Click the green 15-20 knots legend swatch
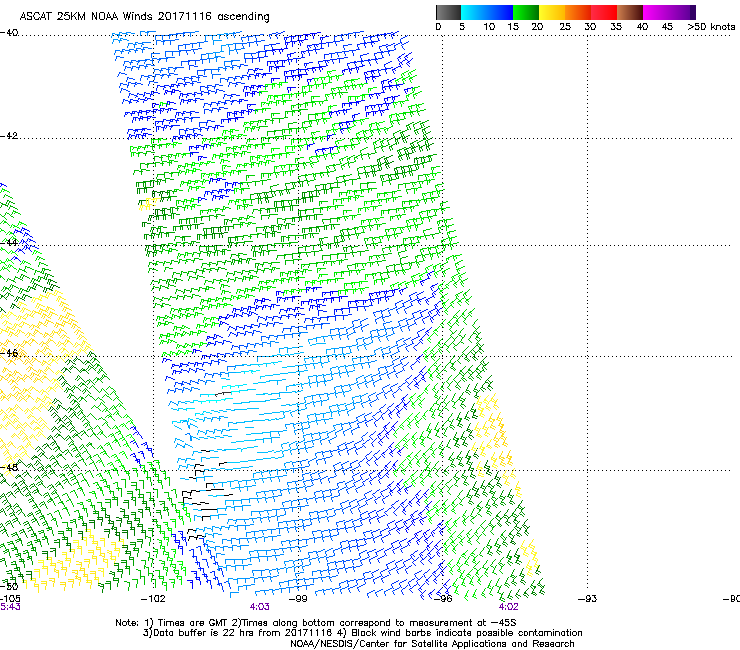This screenshot has height=650, width=740. (526, 12)
